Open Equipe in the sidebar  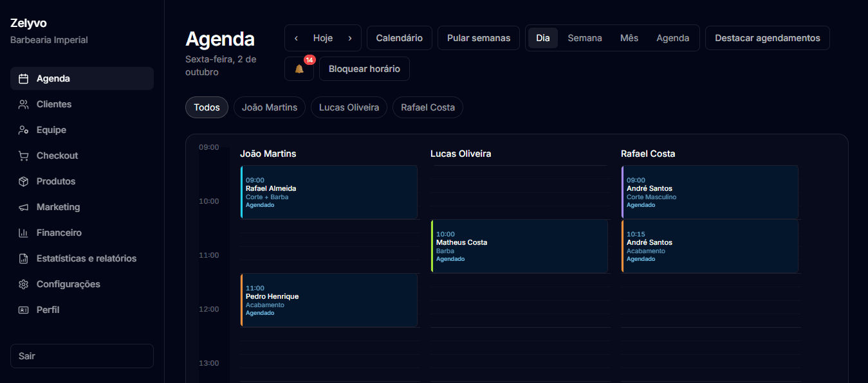[x=82, y=130]
